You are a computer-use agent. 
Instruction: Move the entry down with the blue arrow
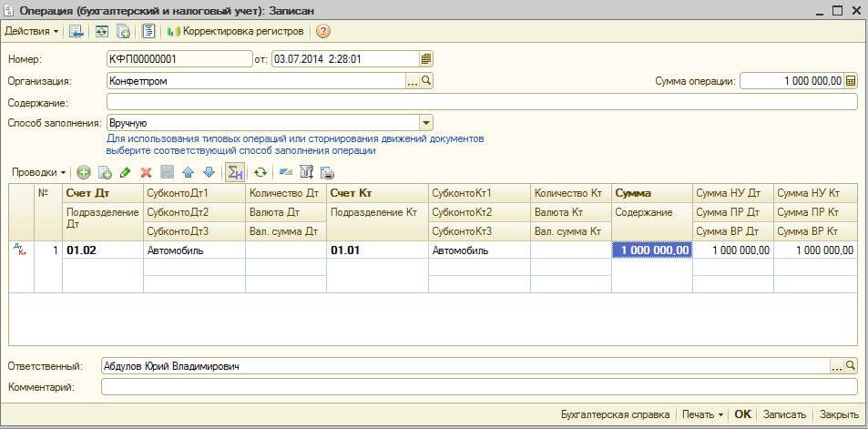pos(209,172)
